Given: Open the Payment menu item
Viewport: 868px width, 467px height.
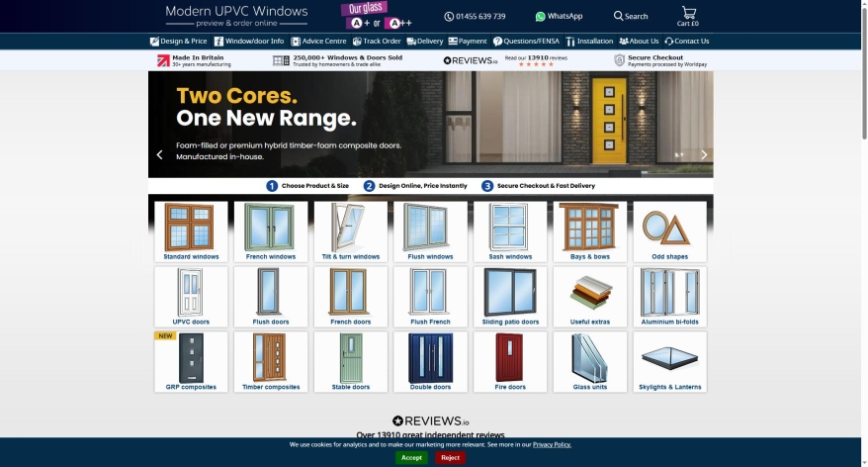Looking at the screenshot, I should (468, 41).
